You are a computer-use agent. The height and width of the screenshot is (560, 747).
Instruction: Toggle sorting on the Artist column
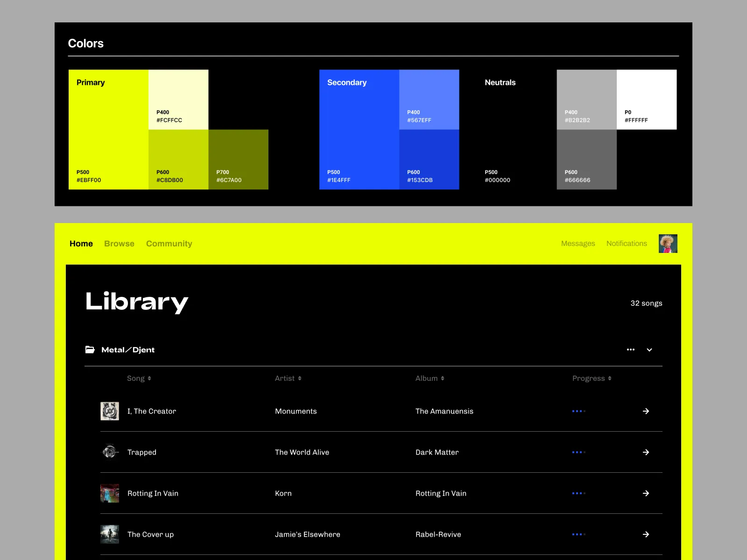[299, 378]
